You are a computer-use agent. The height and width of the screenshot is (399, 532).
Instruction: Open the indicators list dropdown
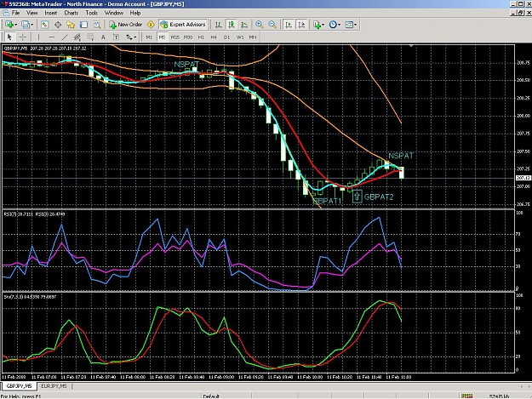pyautogui.click(x=318, y=25)
